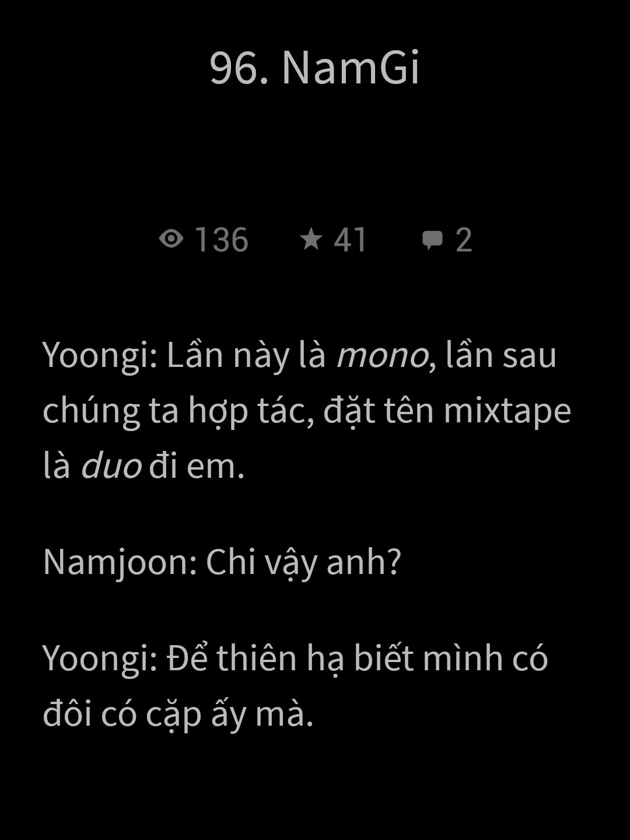This screenshot has height=840, width=630.
Task: Tap the phrase Lần này là
Action: (246, 356)
